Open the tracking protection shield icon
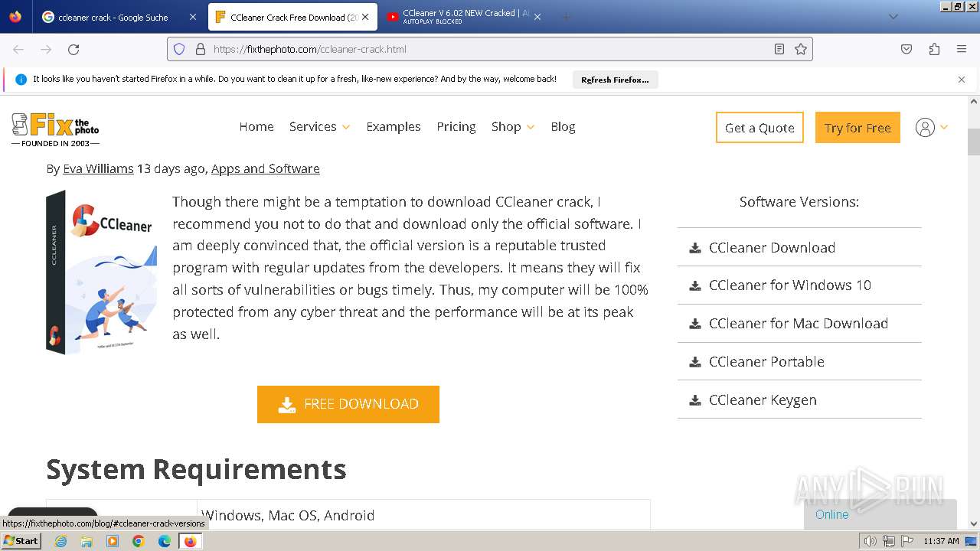This screenshot has width=980, height=551. [x=179, y=49]
